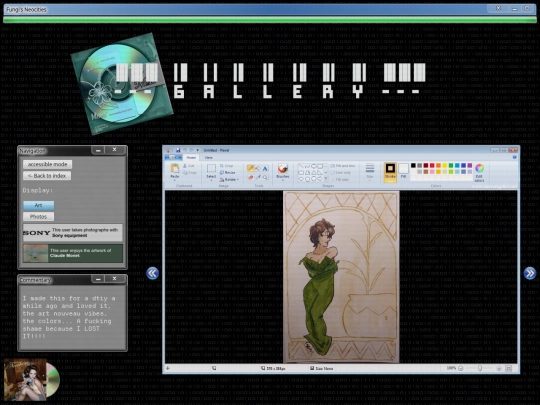Viewport: 540px width, 405px height.
Task: Click the Undo arrow in Paint's quick access toolbar
Action: 185,150
